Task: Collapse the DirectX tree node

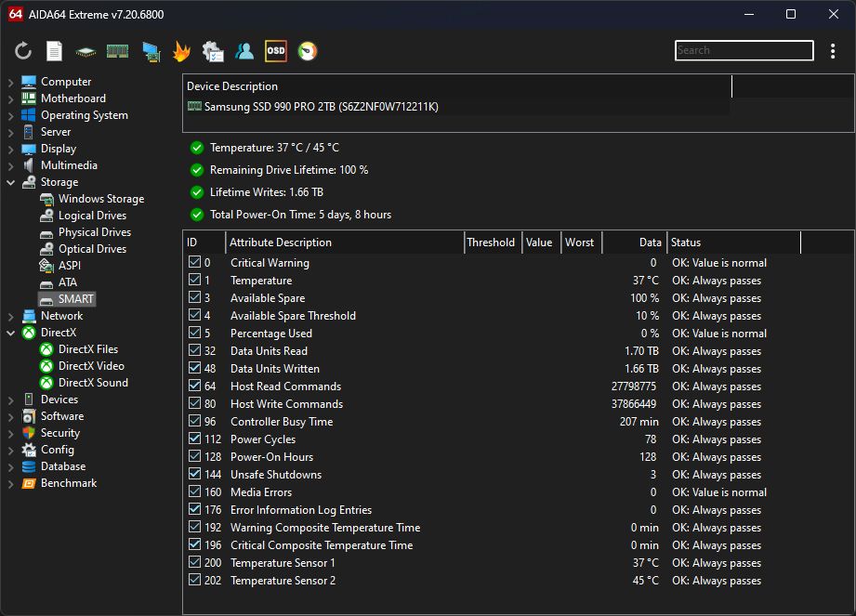Action: click(11, 333)
